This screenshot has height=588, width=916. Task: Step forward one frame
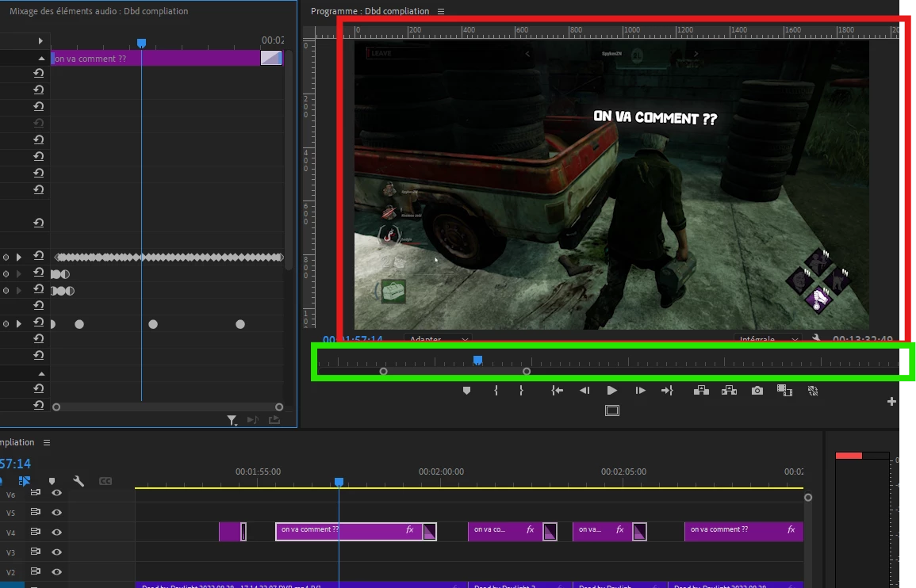pos(640,391)
